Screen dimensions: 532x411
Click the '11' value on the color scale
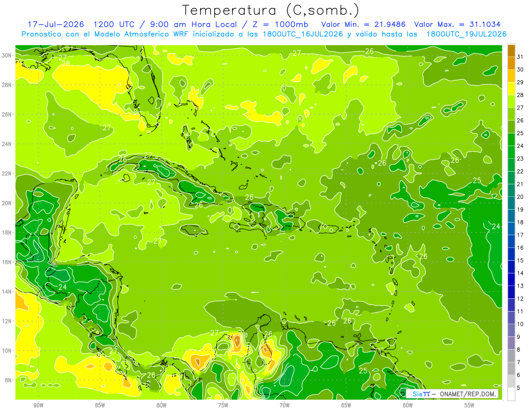(520, 311)
